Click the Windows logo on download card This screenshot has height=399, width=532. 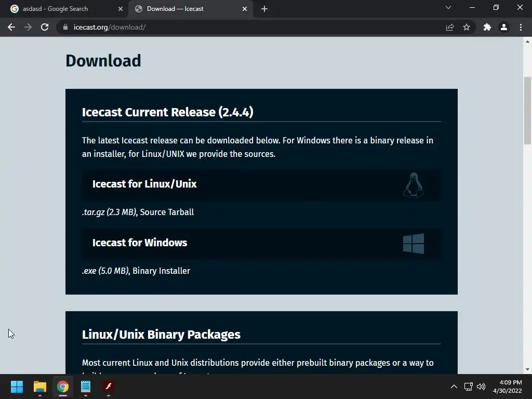[x=413, y=243]
